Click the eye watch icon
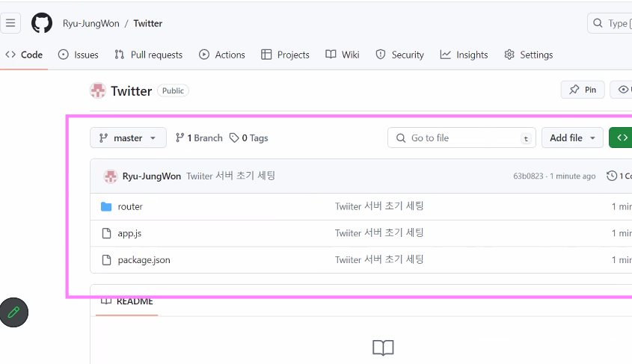The width and height of the screenshot is (632, 364). click(x=623, y=90)
